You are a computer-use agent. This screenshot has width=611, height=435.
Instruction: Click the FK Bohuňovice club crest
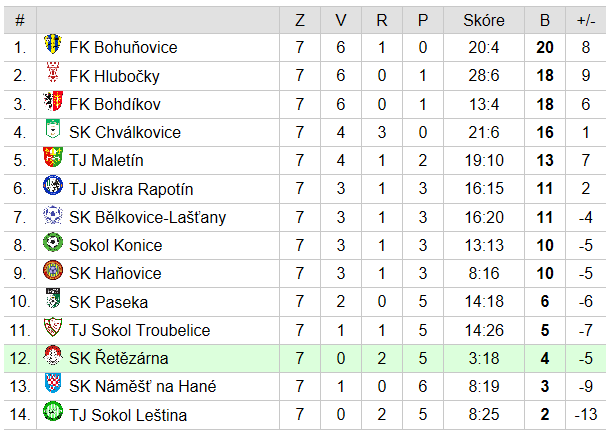(x=53, y=44)
